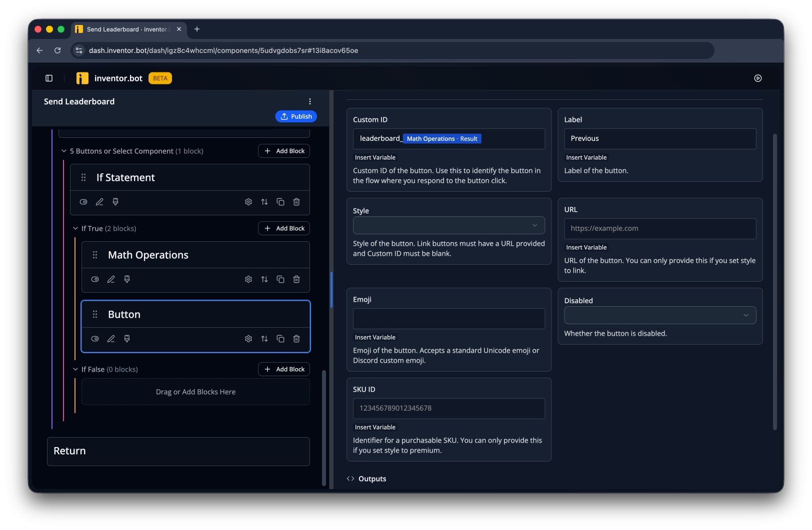Viewport: 812px width, 530px height.
Task: Open the Style dropdown
Action: point(448,225)
